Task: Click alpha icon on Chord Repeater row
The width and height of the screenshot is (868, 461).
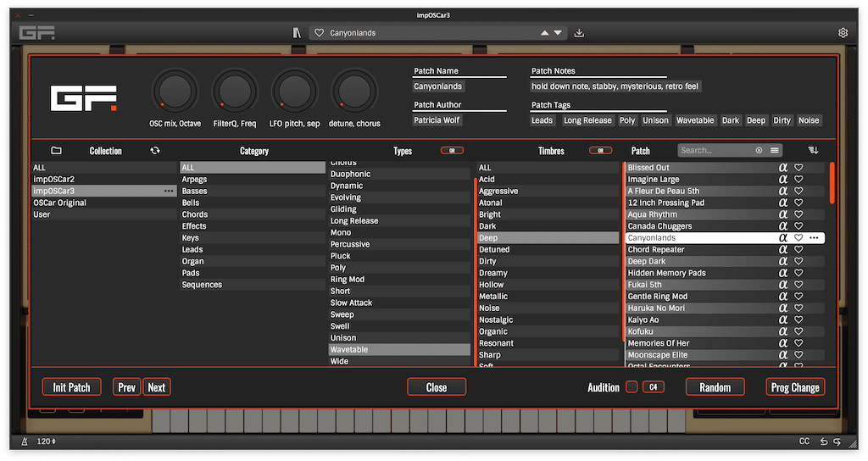Action: pyautogui.click(x=782, y=250)
